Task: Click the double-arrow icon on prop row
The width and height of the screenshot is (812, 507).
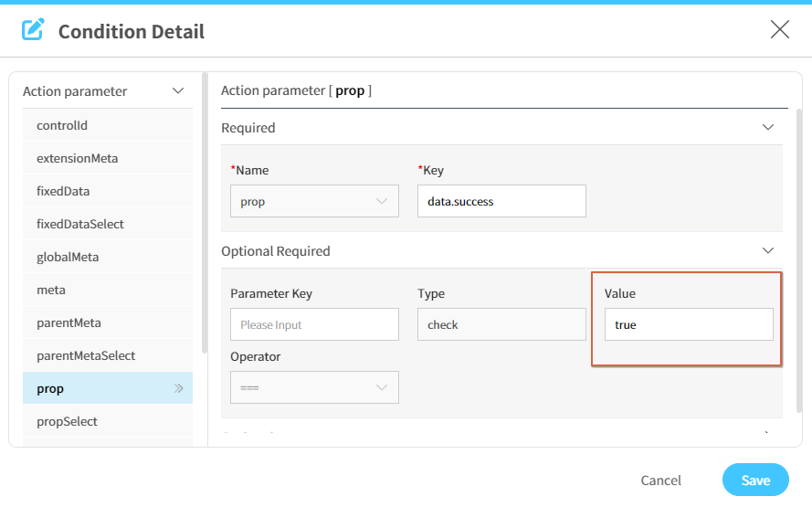Action: point(179,388)
